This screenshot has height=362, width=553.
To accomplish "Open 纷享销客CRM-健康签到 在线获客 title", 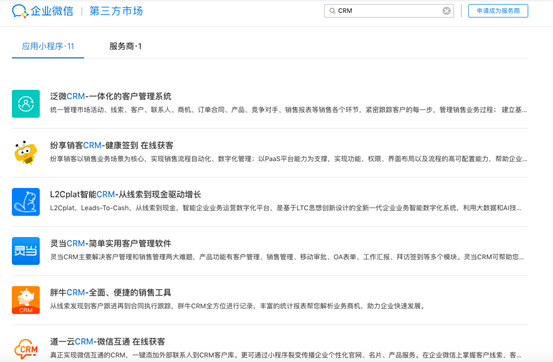I will 111,145.
